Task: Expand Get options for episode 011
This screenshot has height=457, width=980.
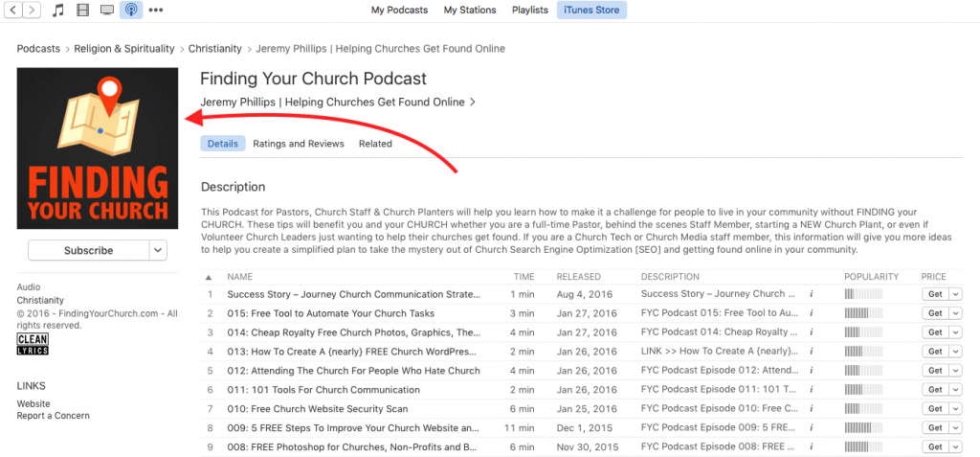Action: coord(956,389)
